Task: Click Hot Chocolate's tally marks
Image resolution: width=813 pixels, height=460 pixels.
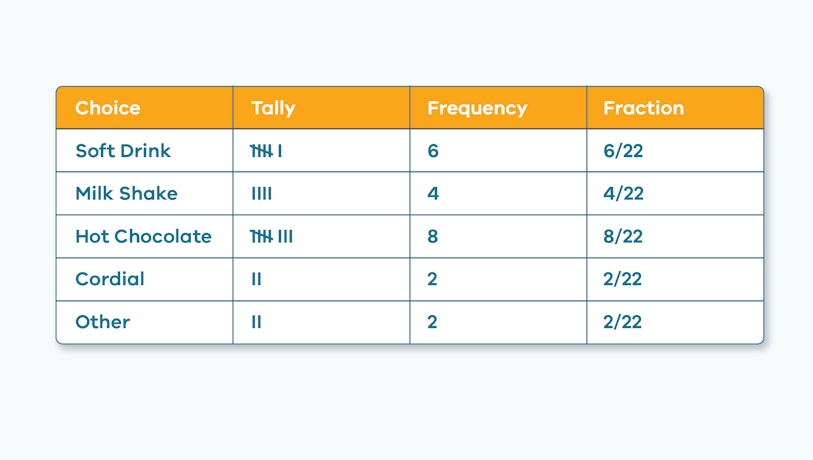Action: pos(271,237)
